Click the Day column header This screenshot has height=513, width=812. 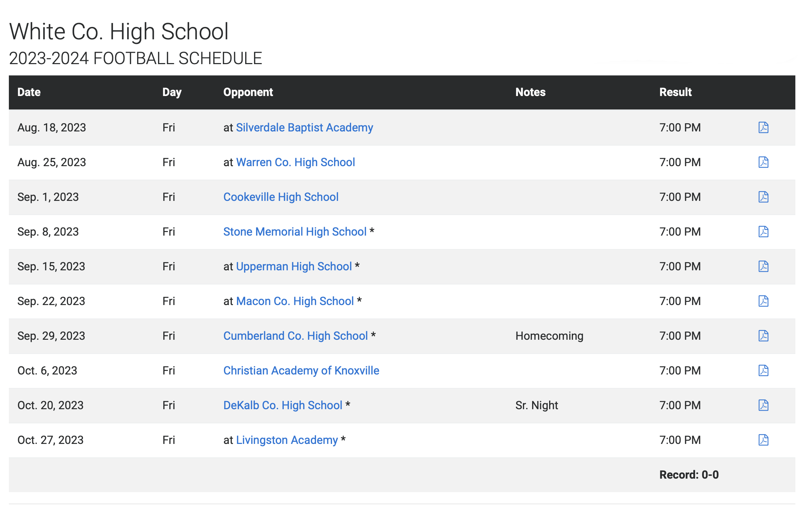172,92
